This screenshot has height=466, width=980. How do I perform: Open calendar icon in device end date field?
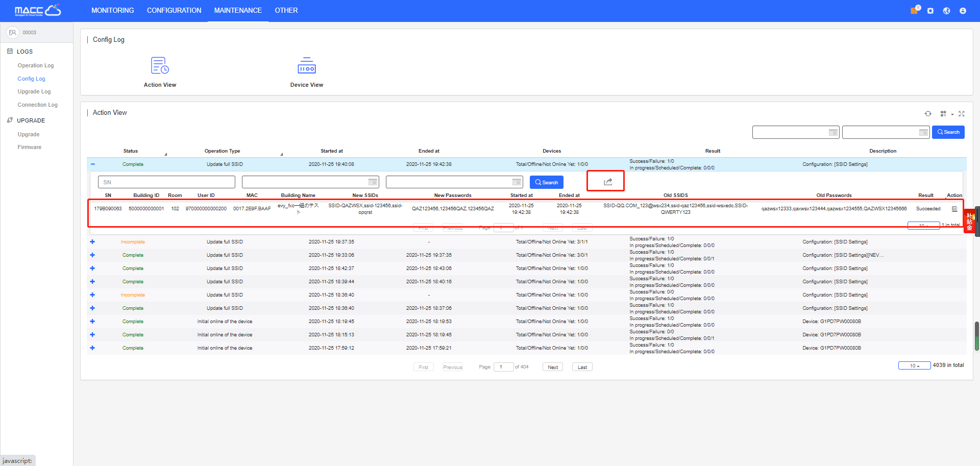pyautogui.click(x=517, y=182)
